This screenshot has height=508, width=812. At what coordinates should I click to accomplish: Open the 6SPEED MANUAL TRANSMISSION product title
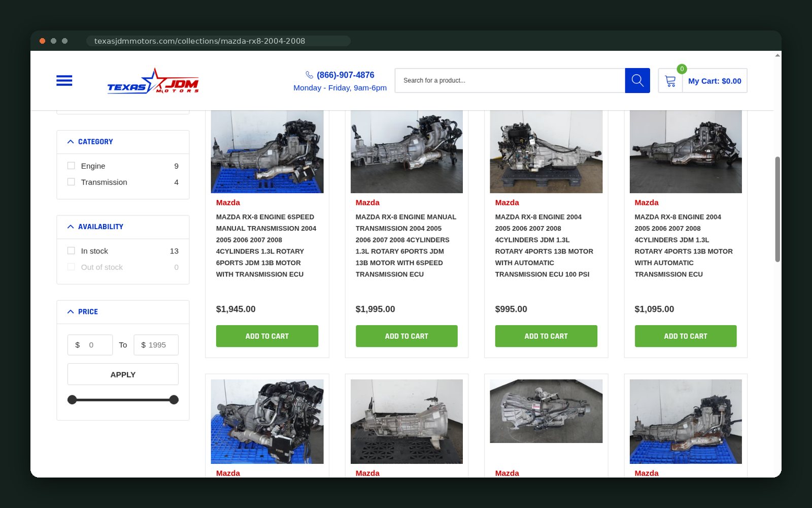click(266, 245)
